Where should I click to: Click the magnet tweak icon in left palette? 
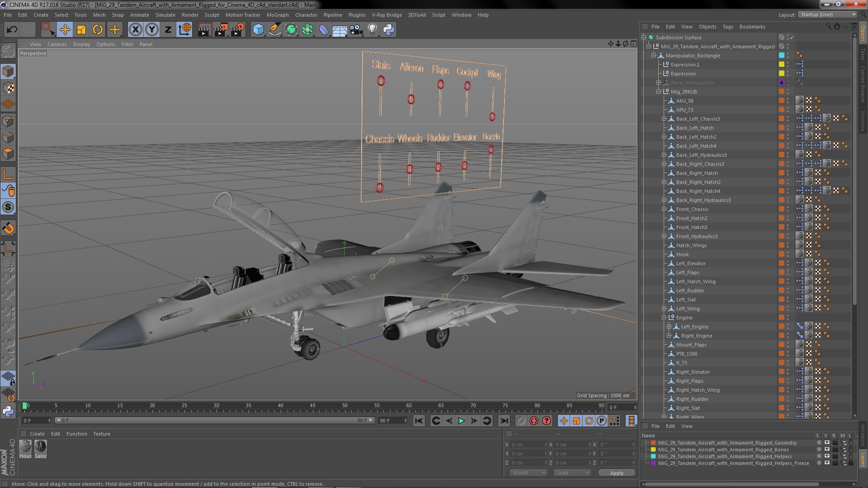click(8, 228)
